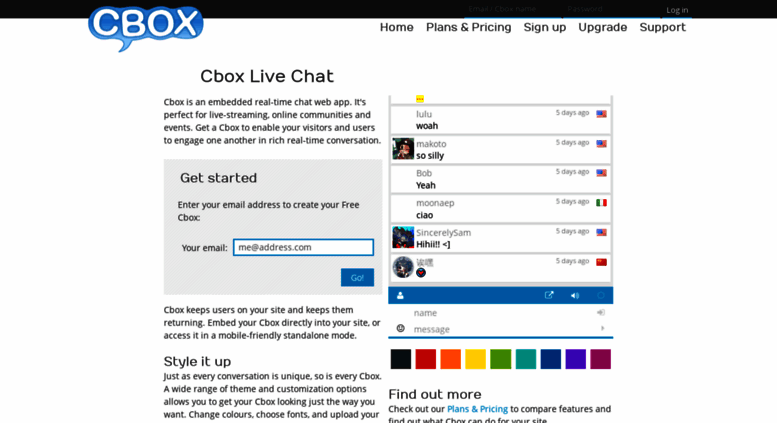
Task: Click the refresh circle icon in chat bar
Action: pyautogui.click(x=601, y=296)
